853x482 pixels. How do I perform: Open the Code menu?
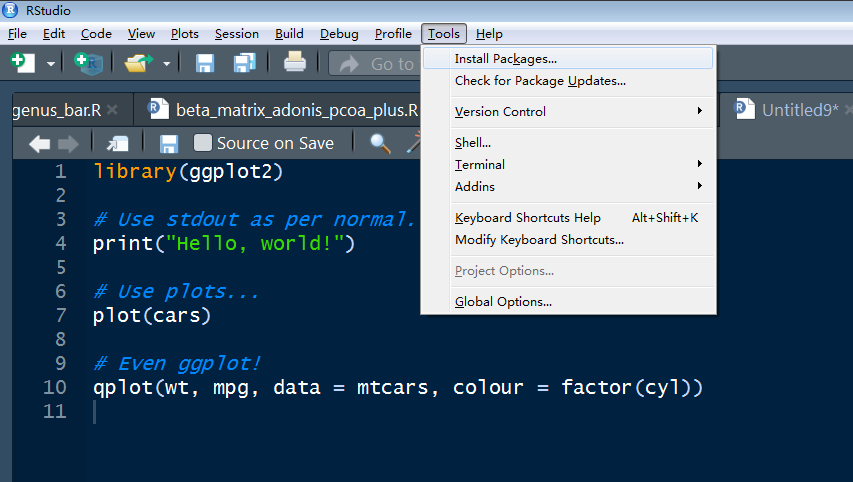click(x=96, y=34)
